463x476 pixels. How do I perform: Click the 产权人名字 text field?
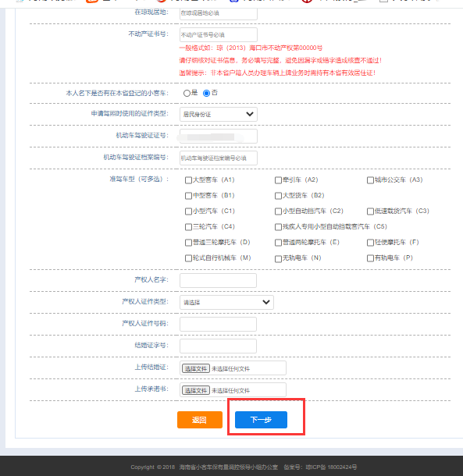coord(218,280)
